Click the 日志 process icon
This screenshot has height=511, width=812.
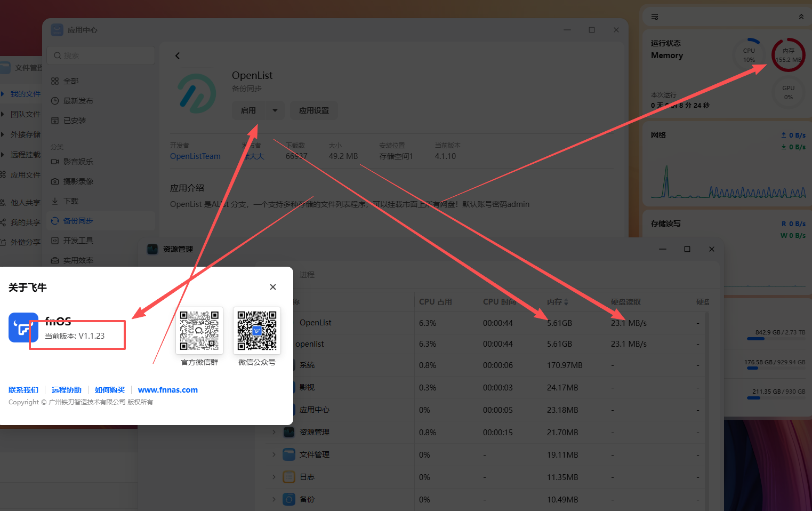[x=288, y=477]
